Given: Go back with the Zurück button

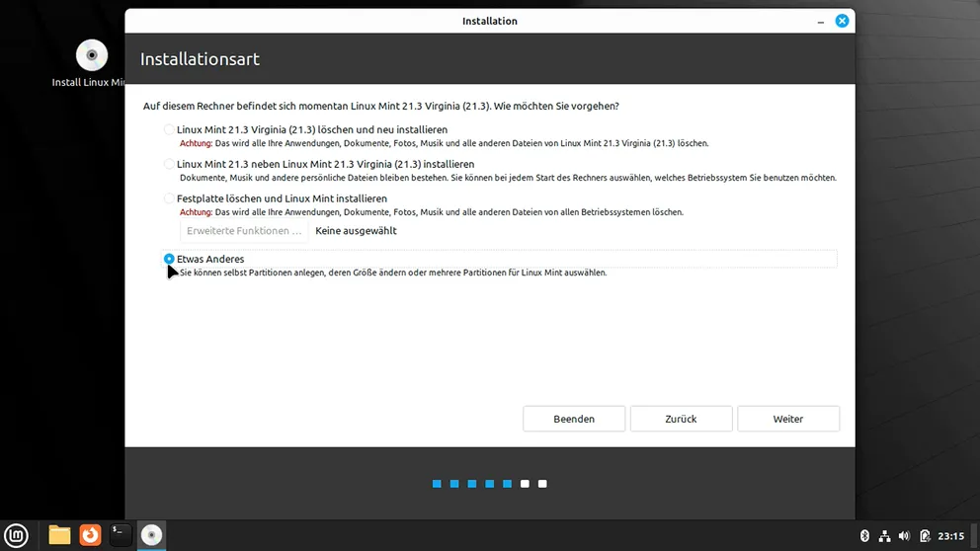Looking at the screenshot, I should coord(681,419).
